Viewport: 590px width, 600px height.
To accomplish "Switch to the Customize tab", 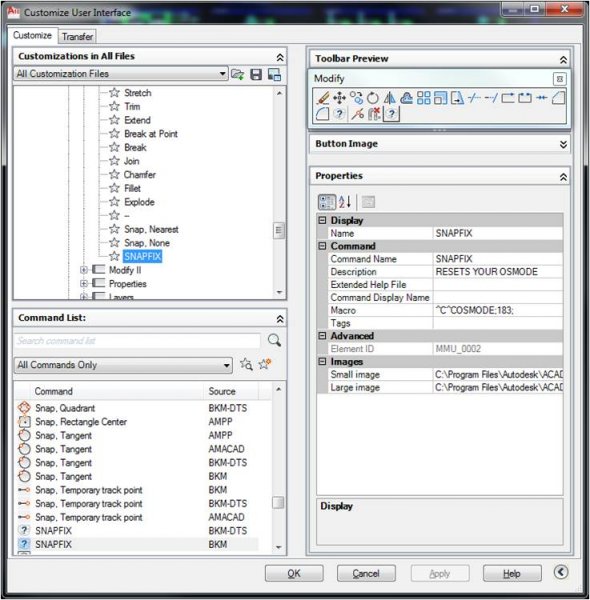I will [33, 35].
